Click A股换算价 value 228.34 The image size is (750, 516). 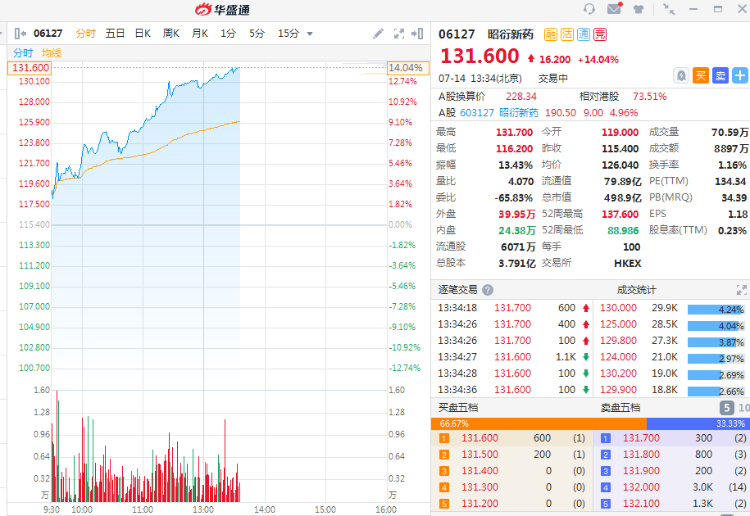click(x=521, y=97)
